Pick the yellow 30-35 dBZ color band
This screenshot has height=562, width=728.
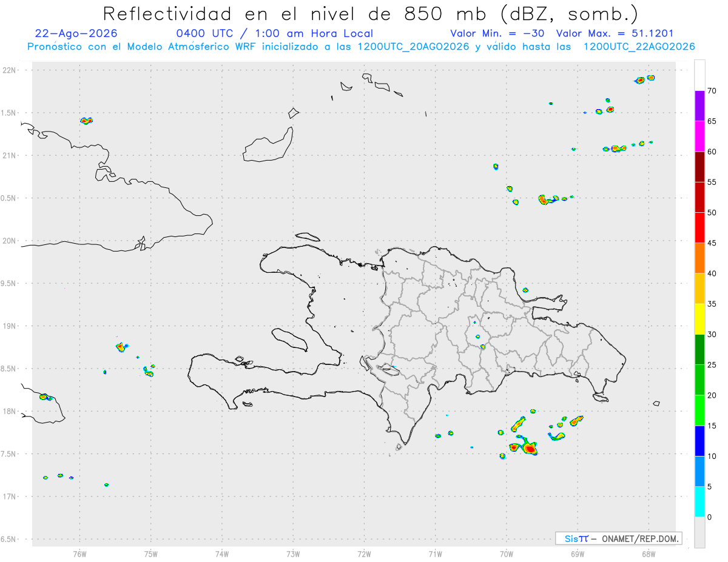(x=699, y=319)
